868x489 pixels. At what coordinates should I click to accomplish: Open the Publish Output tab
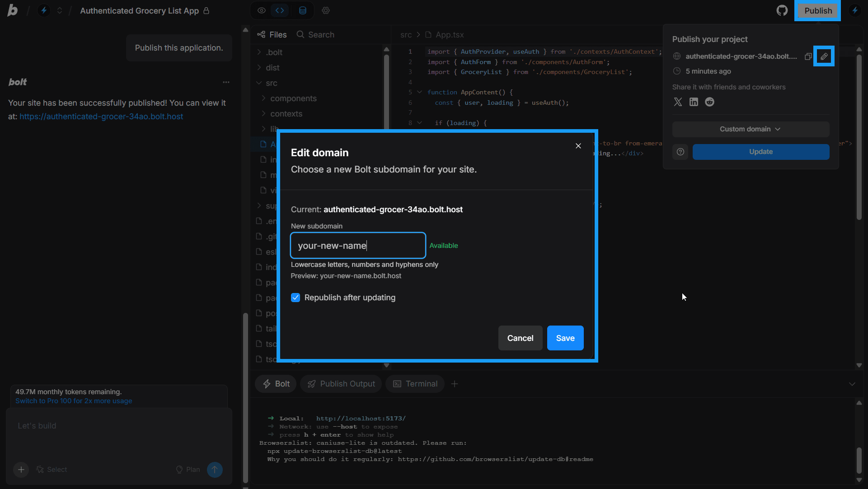341,383
